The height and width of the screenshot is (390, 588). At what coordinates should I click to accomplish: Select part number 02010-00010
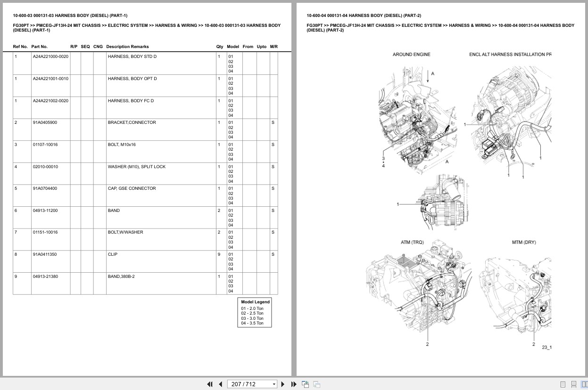(45, 167)
